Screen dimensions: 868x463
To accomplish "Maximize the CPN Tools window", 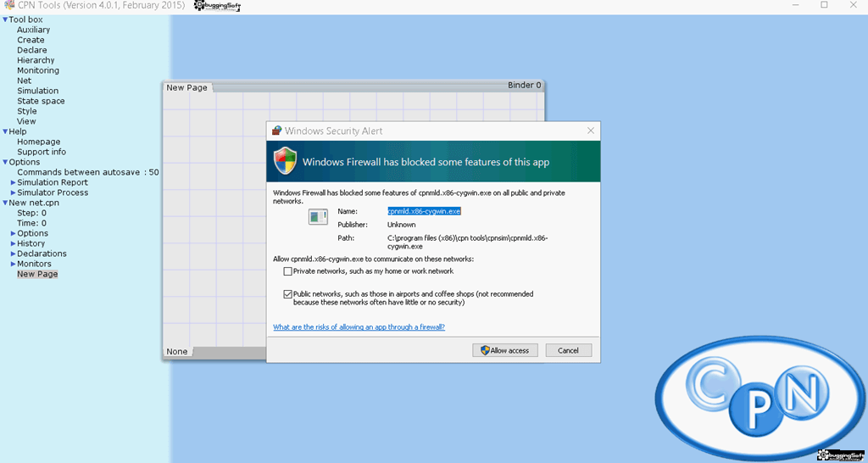I will pos(824,5).
